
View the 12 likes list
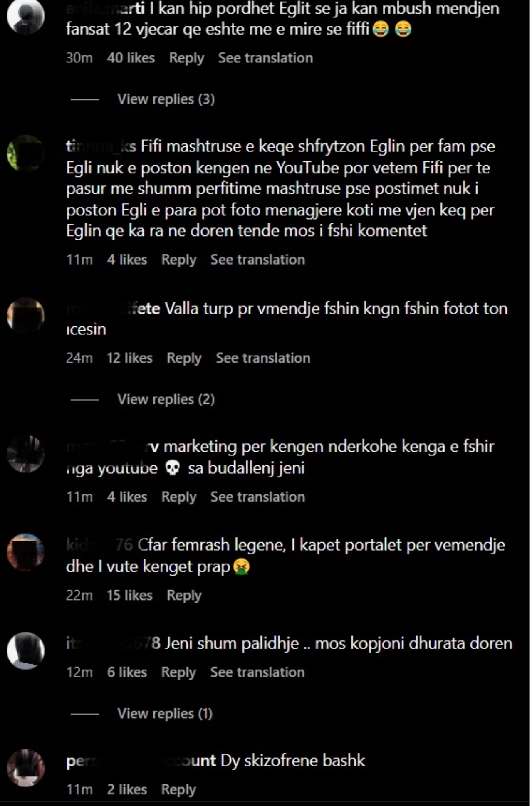click(129, 358)
